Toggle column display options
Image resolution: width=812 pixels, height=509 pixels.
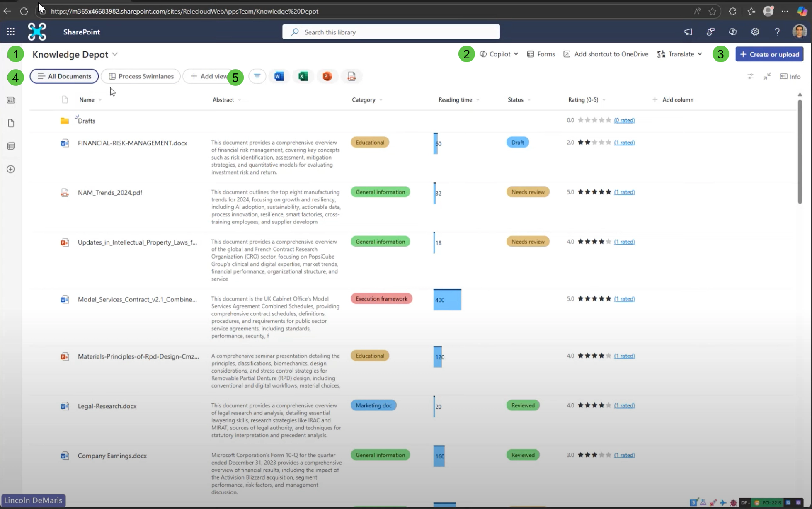click(750, 76)
